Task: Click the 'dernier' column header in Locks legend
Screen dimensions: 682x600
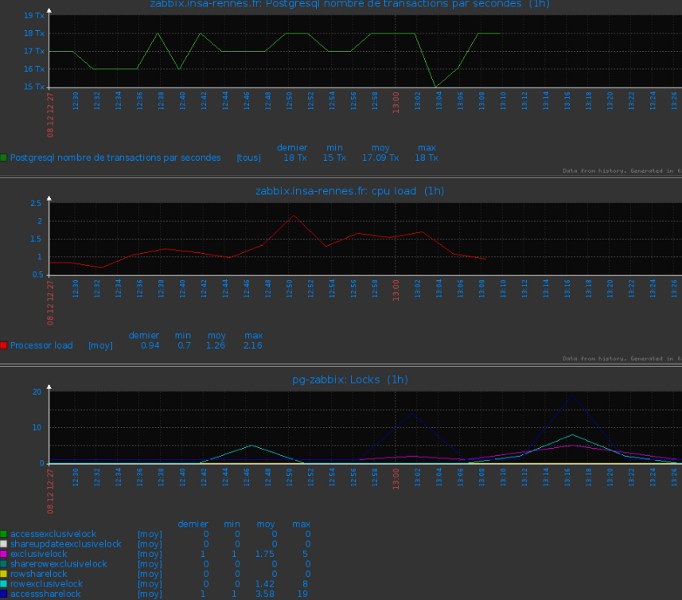Action: pyautogui.click(x=193, y=524)
